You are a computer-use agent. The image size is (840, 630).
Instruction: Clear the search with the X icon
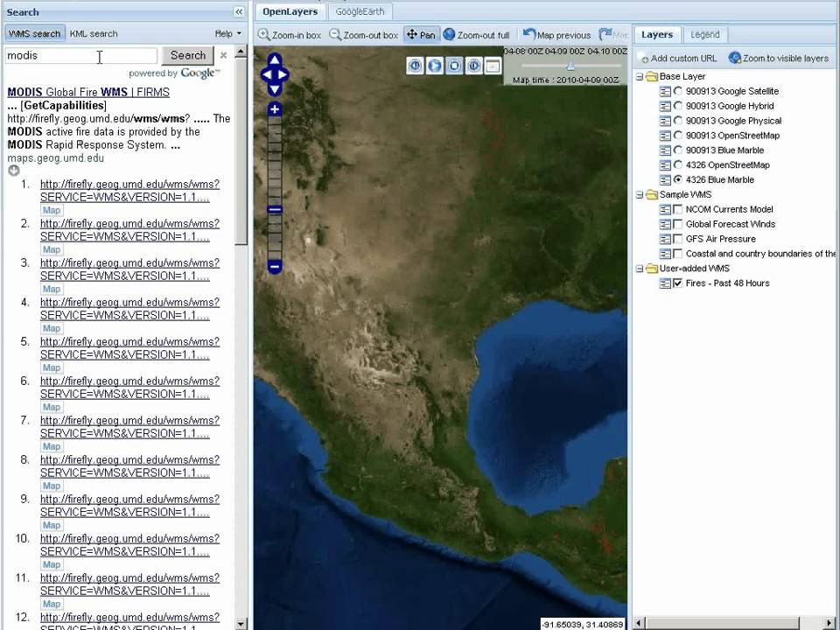pyautogui.click(x=223, y=55)
